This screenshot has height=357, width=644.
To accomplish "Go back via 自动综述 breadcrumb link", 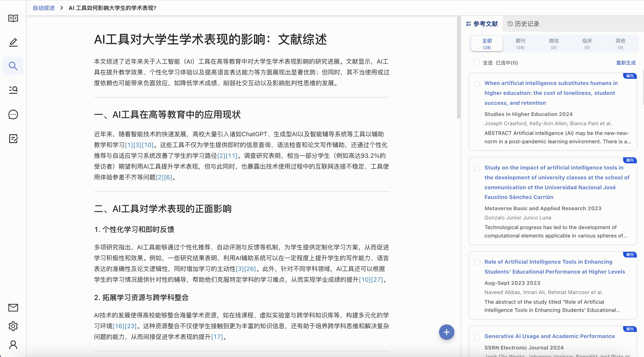I will pos(44,8).
